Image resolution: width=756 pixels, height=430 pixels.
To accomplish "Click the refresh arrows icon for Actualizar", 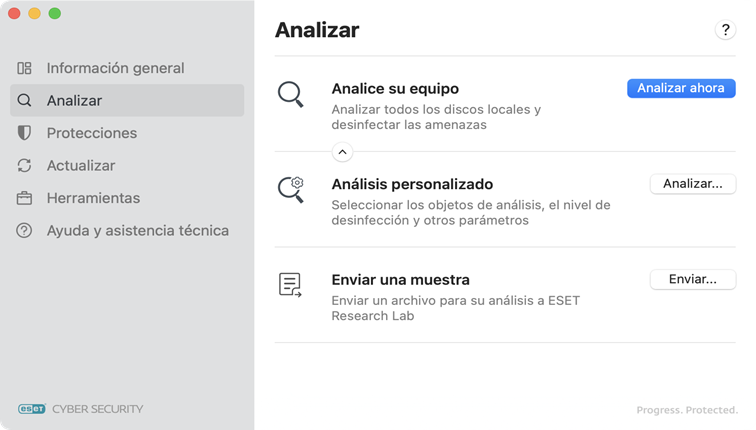I will point(25,166).
